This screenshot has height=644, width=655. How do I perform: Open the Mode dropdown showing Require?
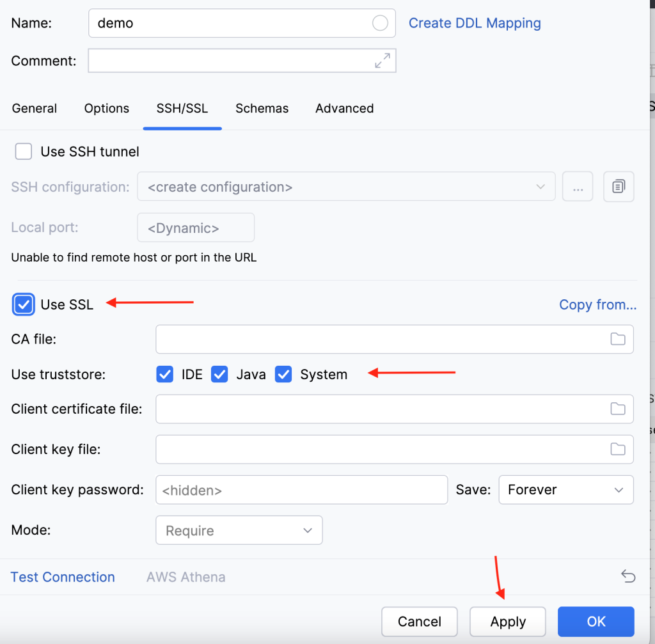pyautogui.click(x=239, y=530)
